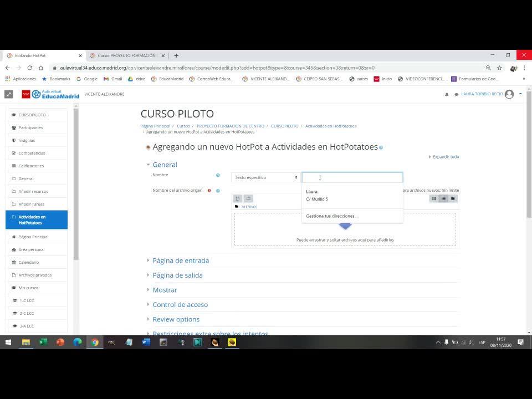This screenshot has height=399, width=532.
Task: Expand the Mostrar section
Action: click(165, 290)
